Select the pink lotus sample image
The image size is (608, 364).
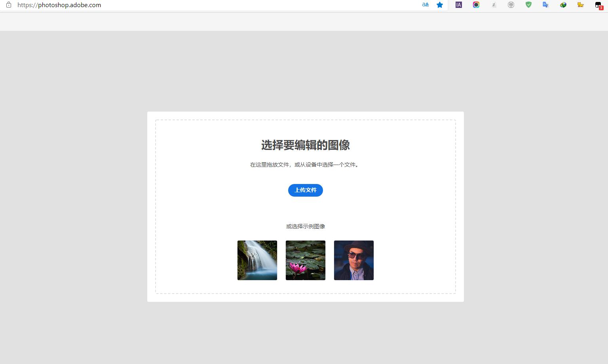point(305,260)
